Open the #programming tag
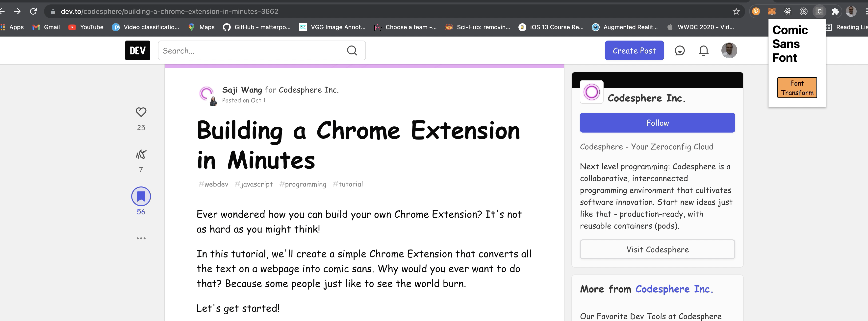 [303, 184]
